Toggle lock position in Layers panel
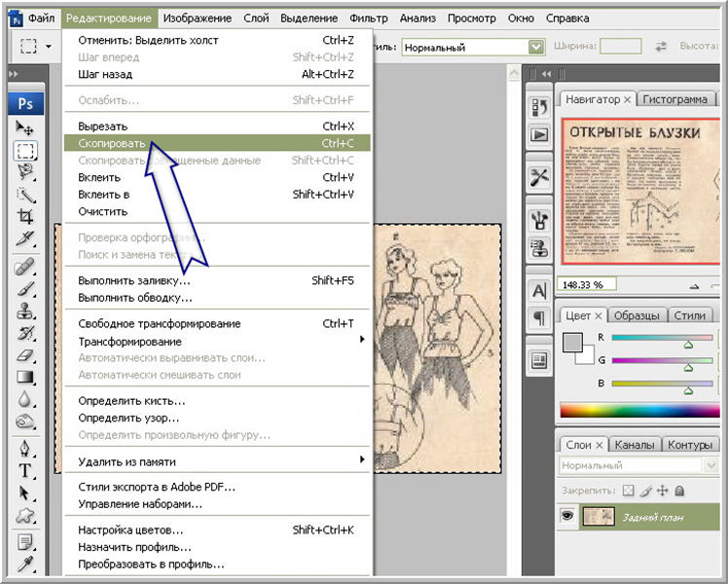This screenshot has height=584, width=728. click(663, 491)
